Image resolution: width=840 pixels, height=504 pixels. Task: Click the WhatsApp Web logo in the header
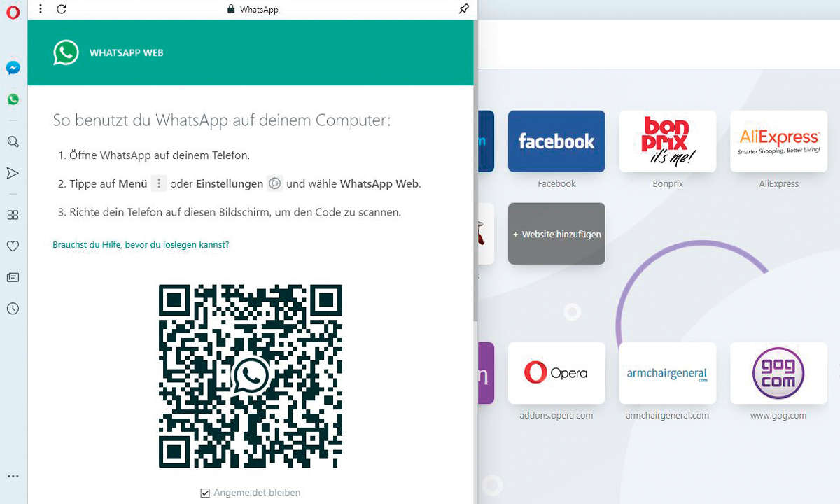(x=66, y=52)
